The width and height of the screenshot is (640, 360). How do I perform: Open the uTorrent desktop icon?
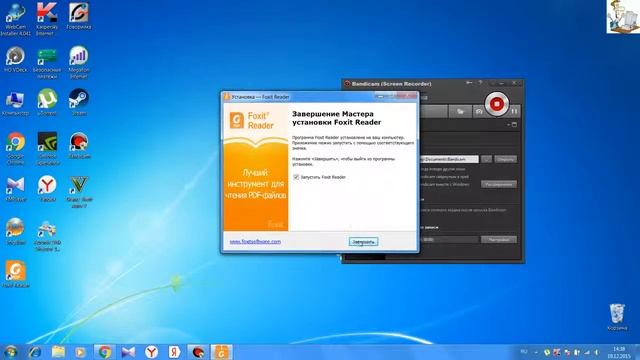pyautogui.click(x=47, y=102)
